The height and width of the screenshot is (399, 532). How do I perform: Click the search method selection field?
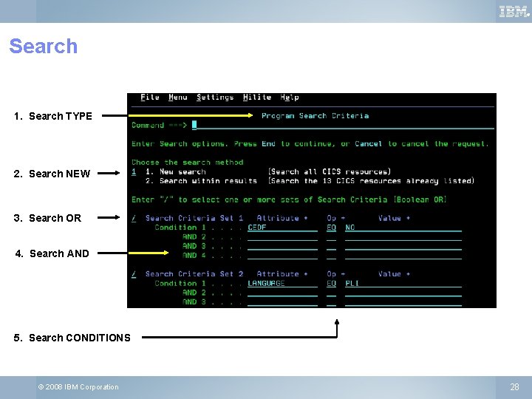pyautogui.click(x=134, y=171)
